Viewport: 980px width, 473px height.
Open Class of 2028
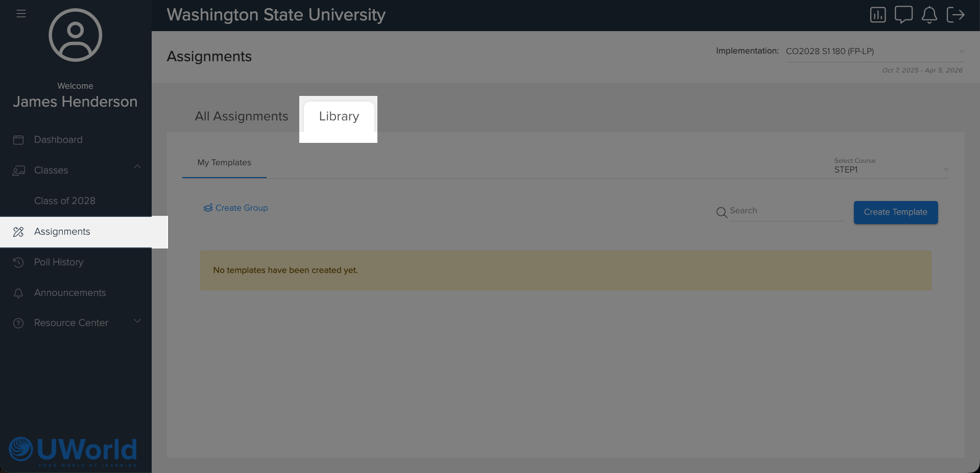pos(65,201)
